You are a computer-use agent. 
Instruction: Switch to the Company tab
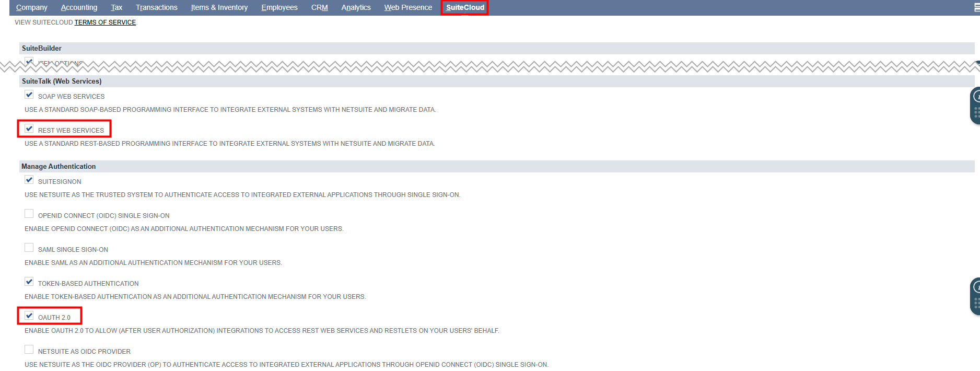pyautogui.click(x=31, y=7)
